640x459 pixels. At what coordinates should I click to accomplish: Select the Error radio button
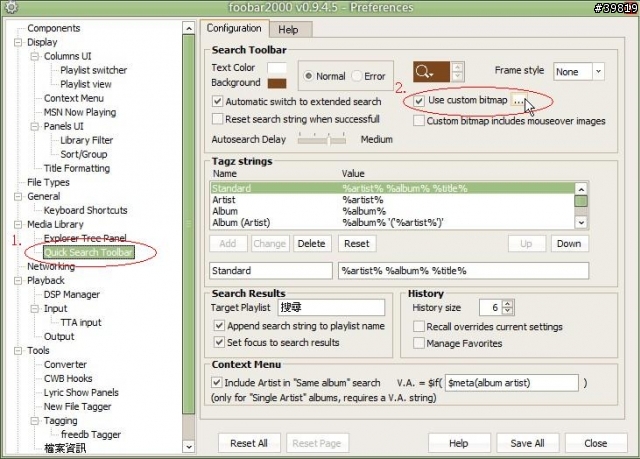(x=357, y=76)
